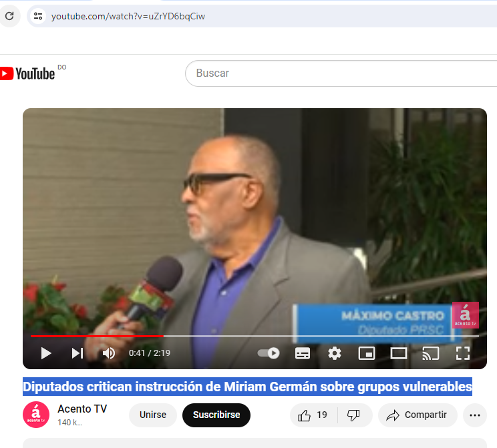The height and width of the screenshot is (448, 497).
Task: Click the Suscribirse button
Action: (x=216, y=415)
